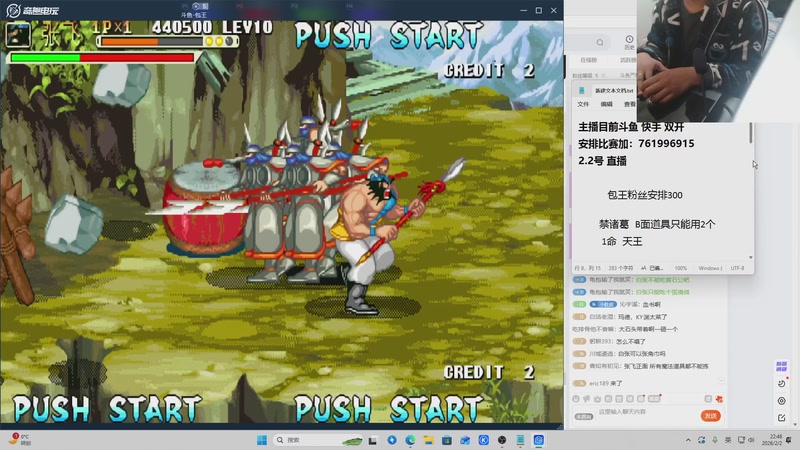The width and height of the screenshot is (800, 450).
Task: Click the taskbar search box
Action: click(318, 440)
